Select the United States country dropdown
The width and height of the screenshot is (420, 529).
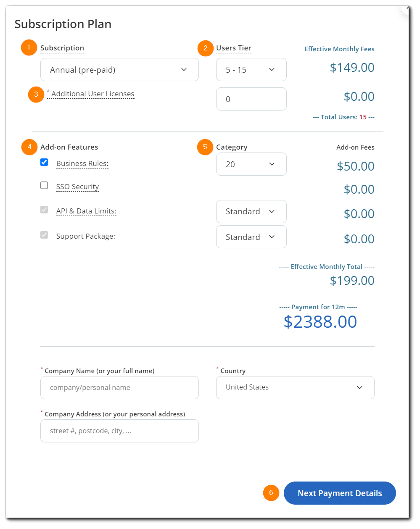pos(295,387)
